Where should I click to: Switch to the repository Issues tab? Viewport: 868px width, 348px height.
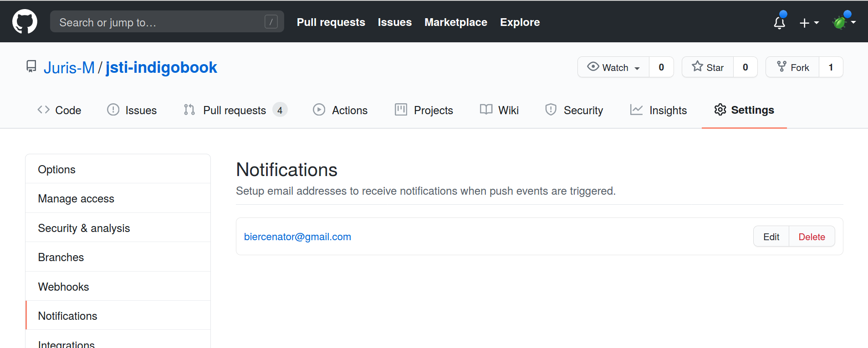coord(132,110)
